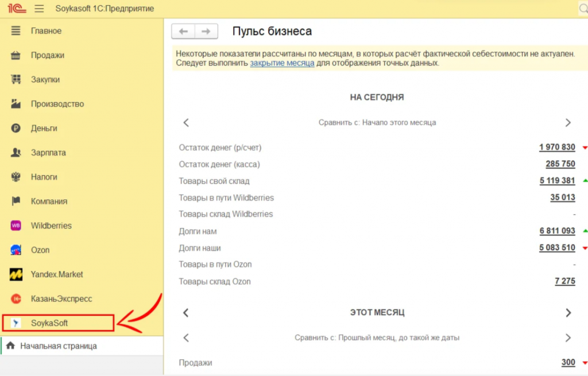The width and height of the screenshot is (588, 376).
Task: Click the Производство factory icon
Action: click(x=16, y=104)
